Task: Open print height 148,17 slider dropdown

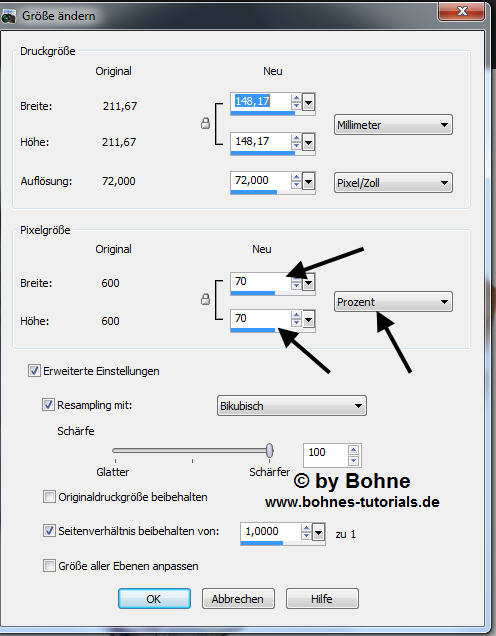Action: 309,143
